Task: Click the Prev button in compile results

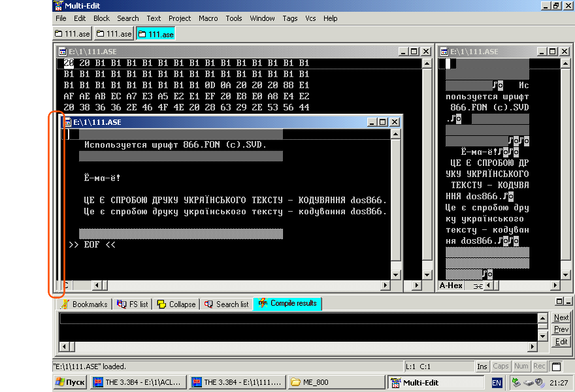Action: pyautogui.click(x=561, y=329)
